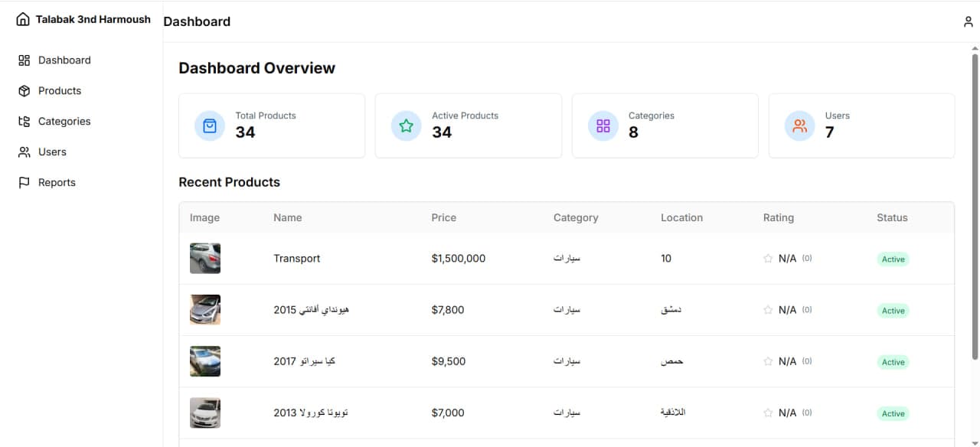Click the rating star in the Transport row
The width and height of the screenshot is (980, 447).
tap(768, 259)
